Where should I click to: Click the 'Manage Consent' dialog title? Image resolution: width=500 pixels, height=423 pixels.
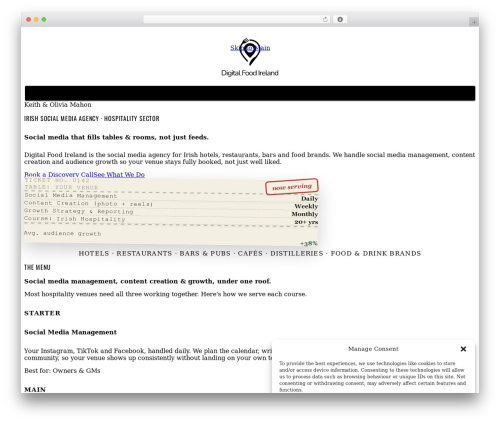coord(373,349)
